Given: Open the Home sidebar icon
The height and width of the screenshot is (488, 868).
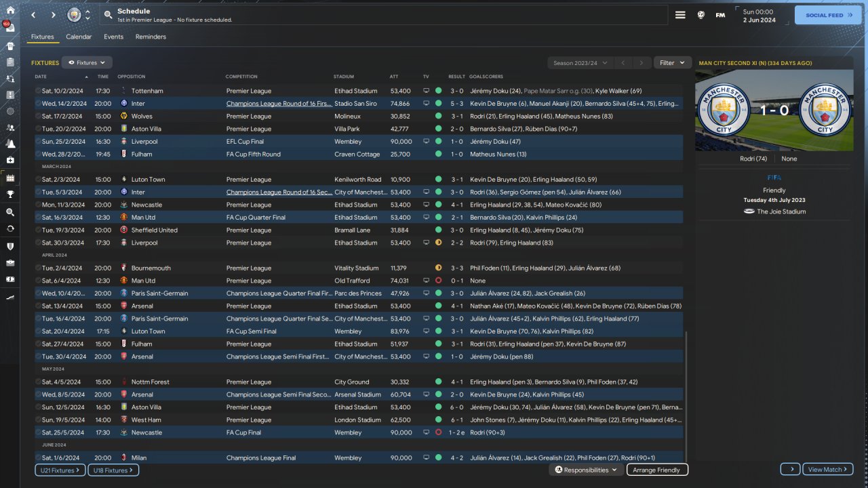Looking at the screenshot, I should [10, 11].
